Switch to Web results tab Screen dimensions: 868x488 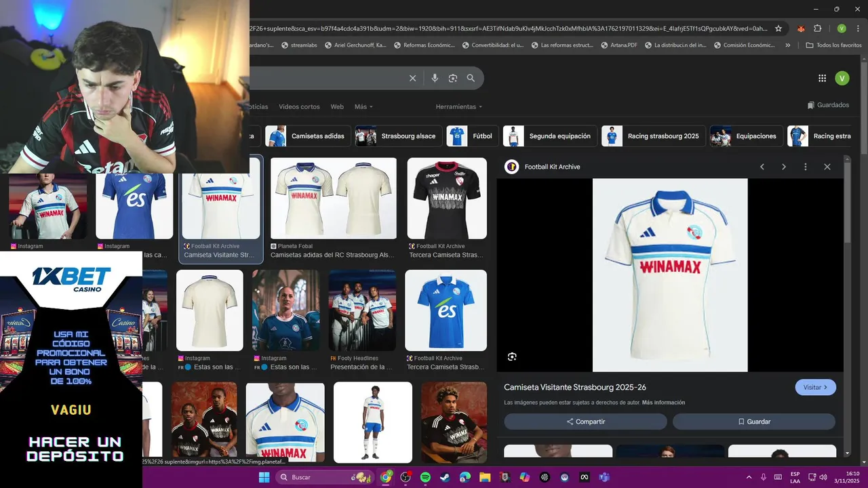337,106
